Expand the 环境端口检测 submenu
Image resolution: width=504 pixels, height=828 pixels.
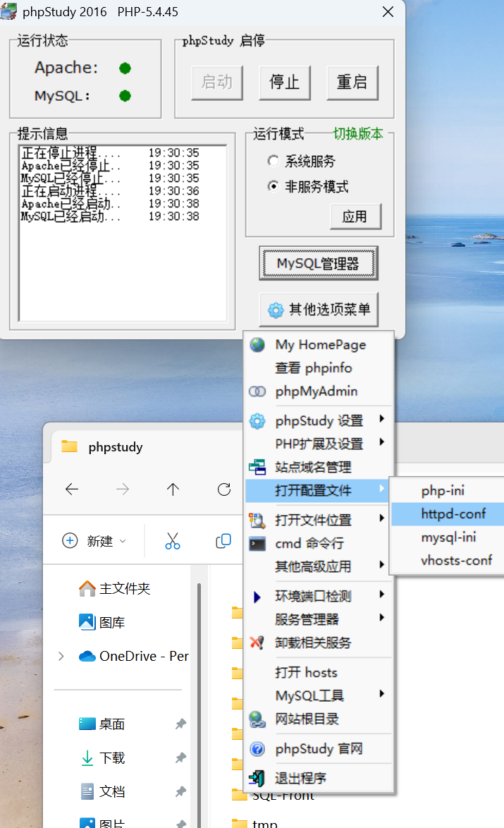381,594
